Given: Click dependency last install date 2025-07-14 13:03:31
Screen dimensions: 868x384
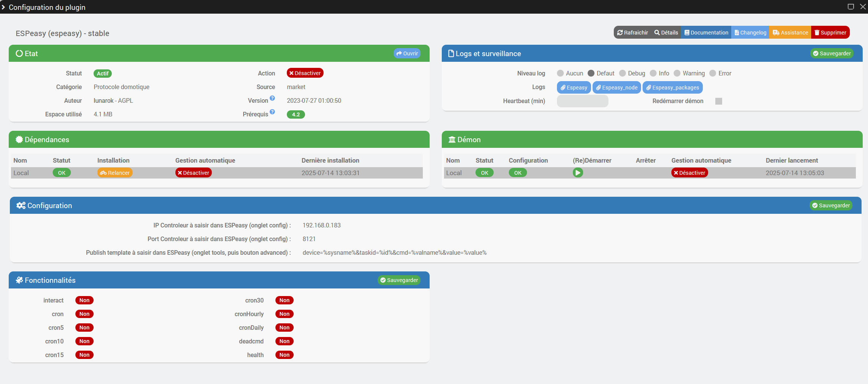Looking at the screenshot, I should tap(330, 173).
